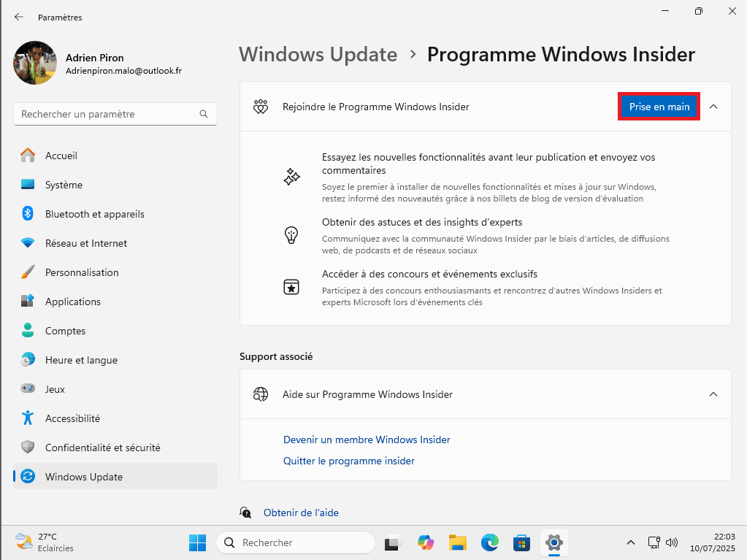The image size is (747, 560).
Task: Click the Support associé heading
Action: pyautogui.click(x=276, y=357)
